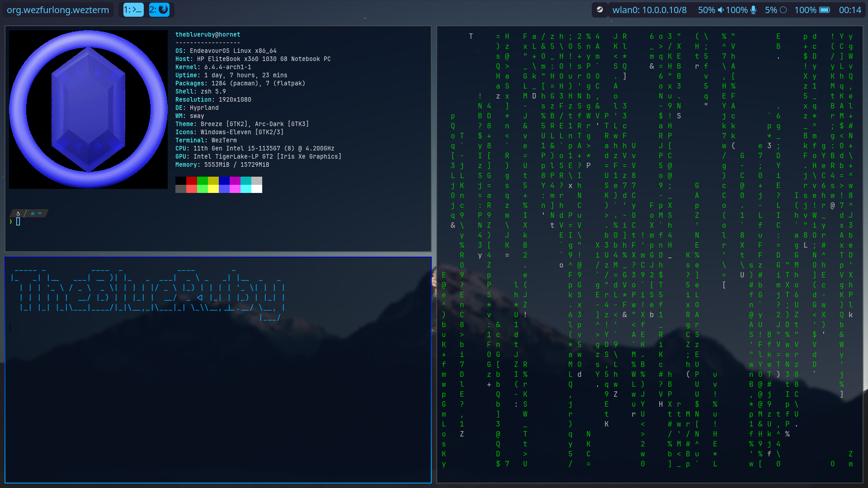Click the bright cyan color block
868x488 pixels.
(x=245, y=189)
